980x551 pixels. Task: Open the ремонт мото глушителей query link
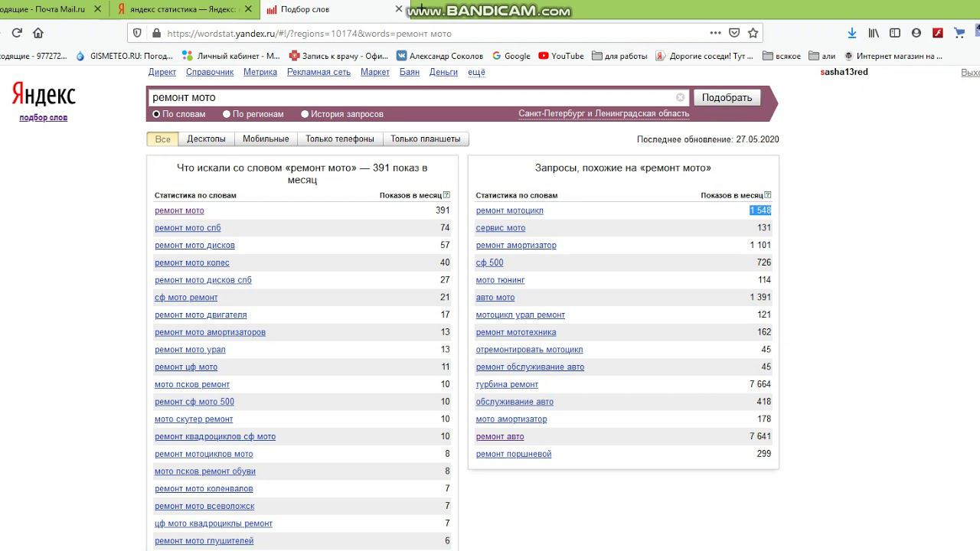pyautogui.click(x=204, y=541)
